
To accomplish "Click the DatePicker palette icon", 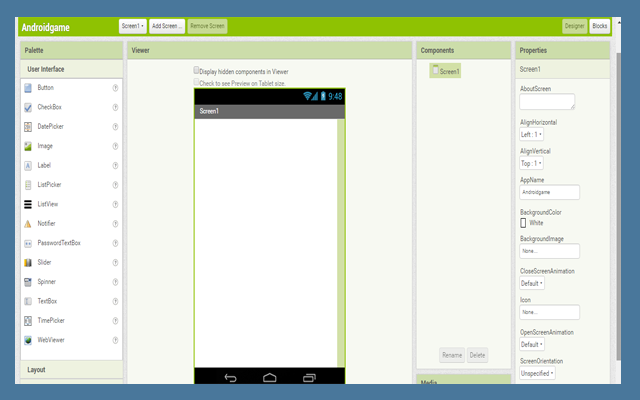I will pos(28,127).
